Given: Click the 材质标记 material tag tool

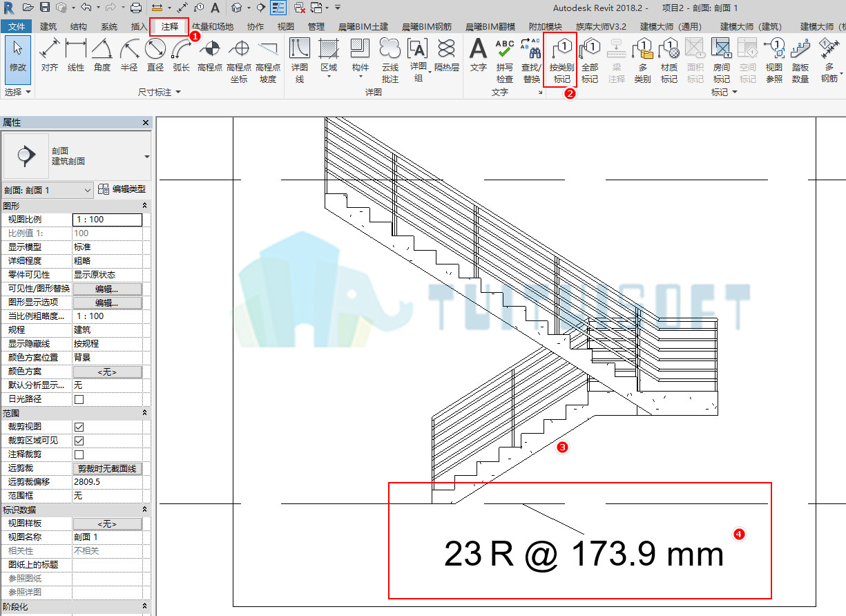Looking at the screenshot, I should [x=669, y=61].
